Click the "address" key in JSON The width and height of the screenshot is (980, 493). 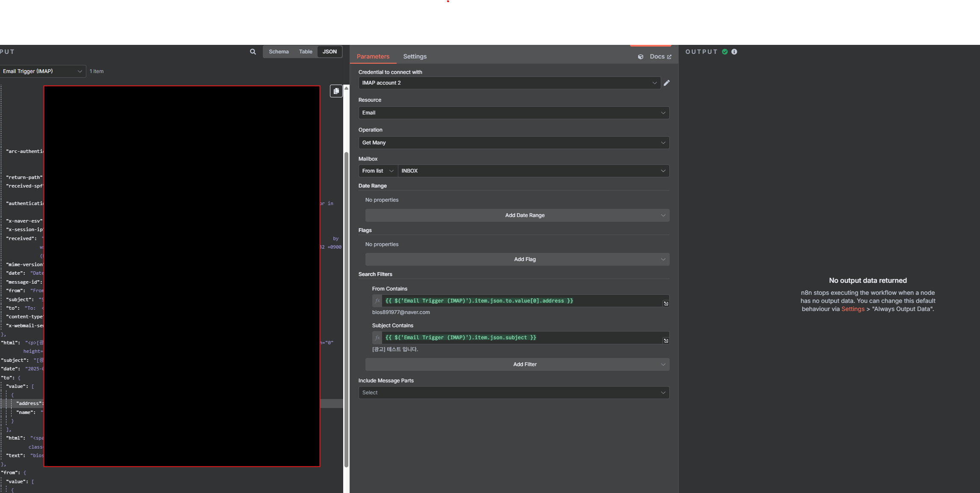(29, 403)
